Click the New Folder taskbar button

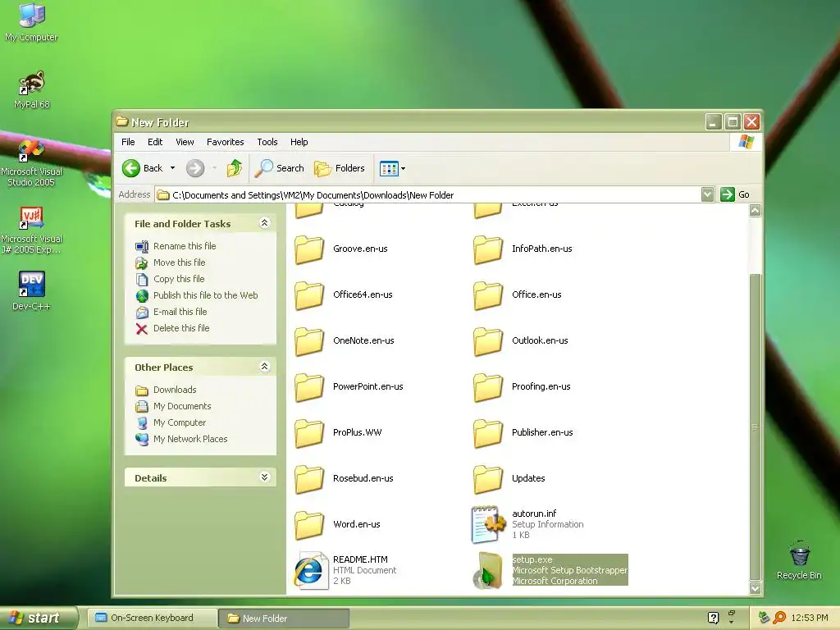[283, 619]
